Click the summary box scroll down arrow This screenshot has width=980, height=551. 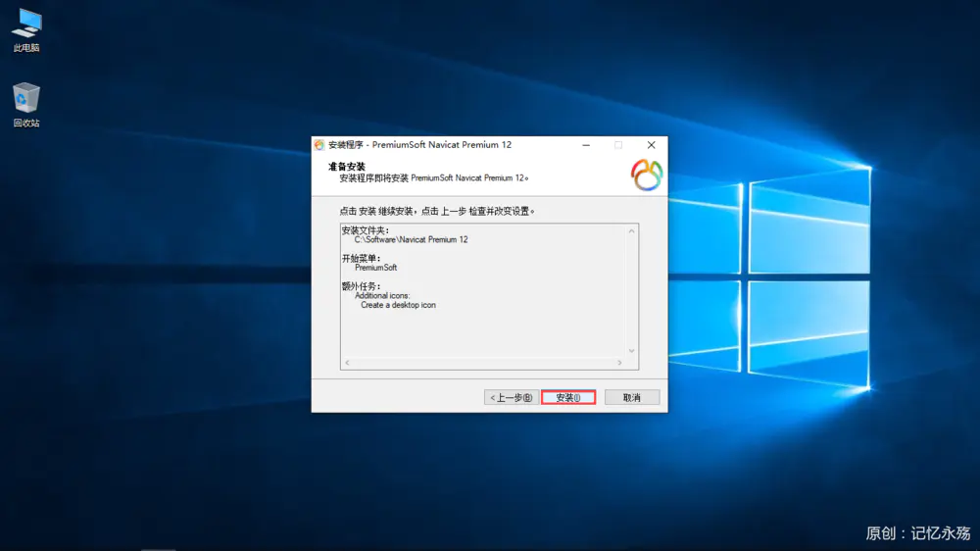pos(631,351)
